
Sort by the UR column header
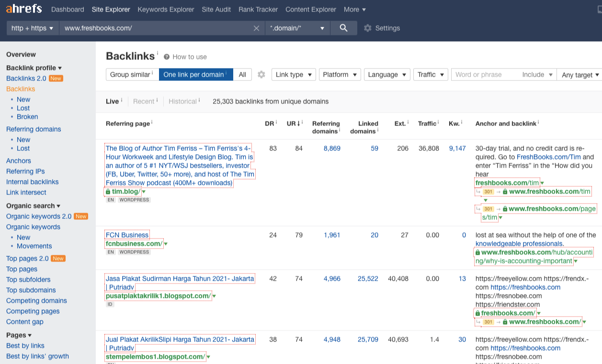coord(293,124)
